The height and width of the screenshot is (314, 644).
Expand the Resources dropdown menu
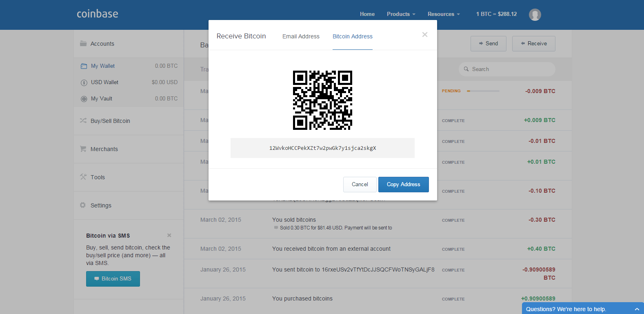click(443, 14)
